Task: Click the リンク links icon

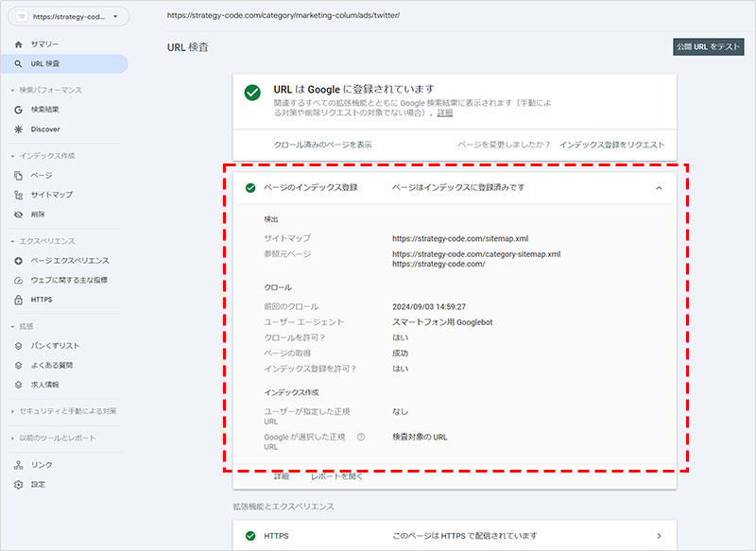Action: tap(19, 465)
